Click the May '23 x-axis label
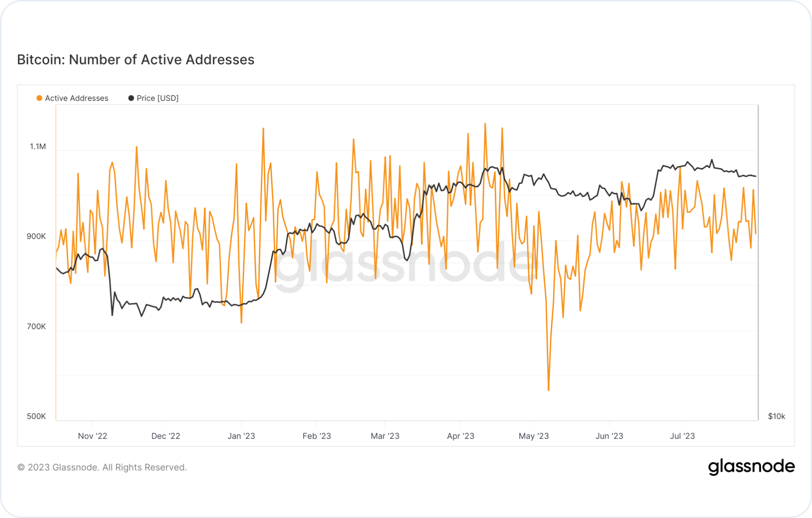This screenshot has height=518, width=812. pos(534,436)
